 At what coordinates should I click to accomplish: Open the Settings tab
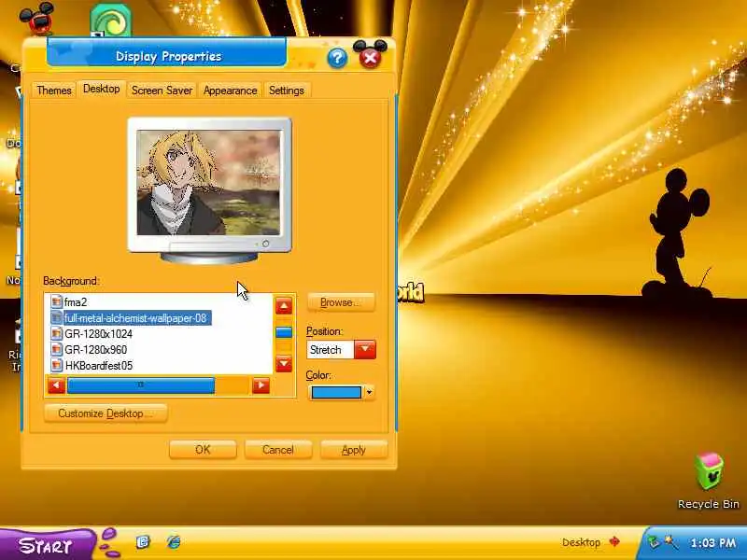(287, 91)
